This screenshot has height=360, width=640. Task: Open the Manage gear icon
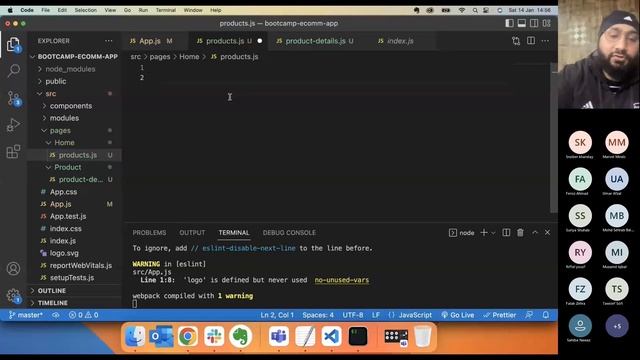pyautogui.click(x=13, y=295)
